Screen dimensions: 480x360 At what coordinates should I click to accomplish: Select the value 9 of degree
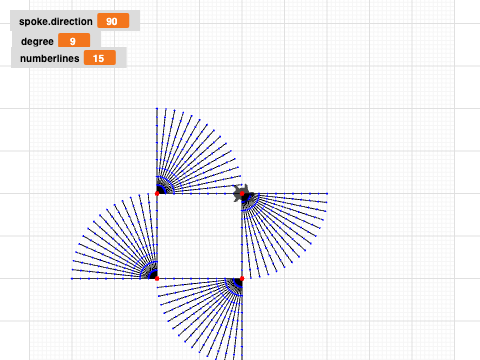pyautogui.click(x=74, y=41)
